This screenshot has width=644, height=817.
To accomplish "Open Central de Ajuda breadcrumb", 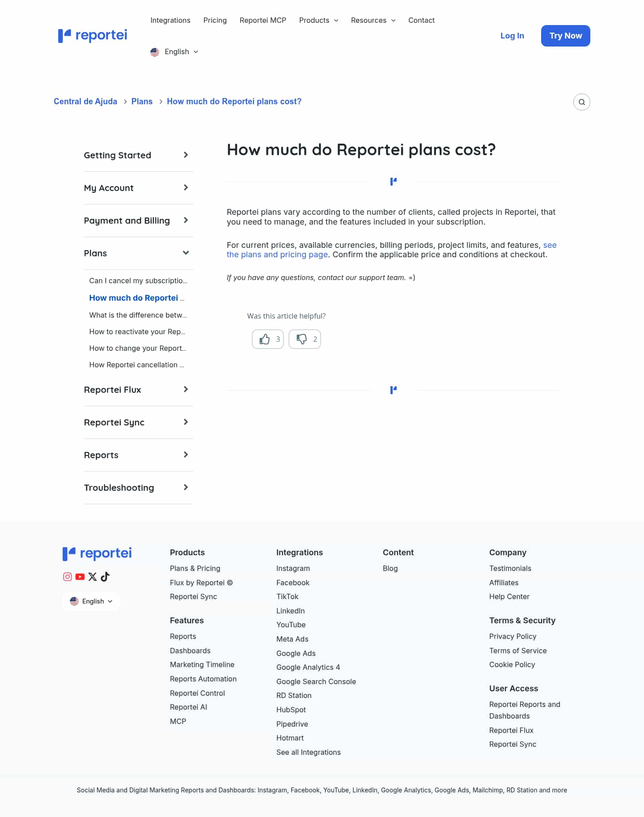I will point(85,102).
